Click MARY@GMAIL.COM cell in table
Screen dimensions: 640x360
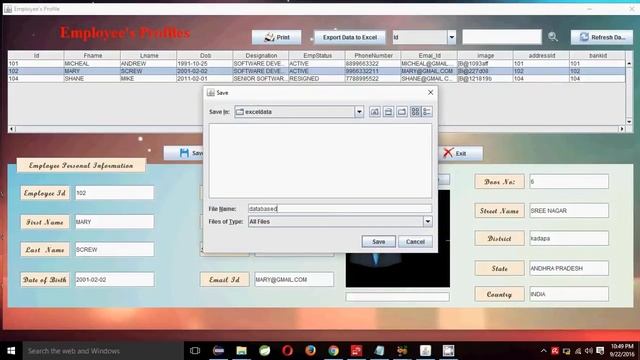click(x=429, y=71)
